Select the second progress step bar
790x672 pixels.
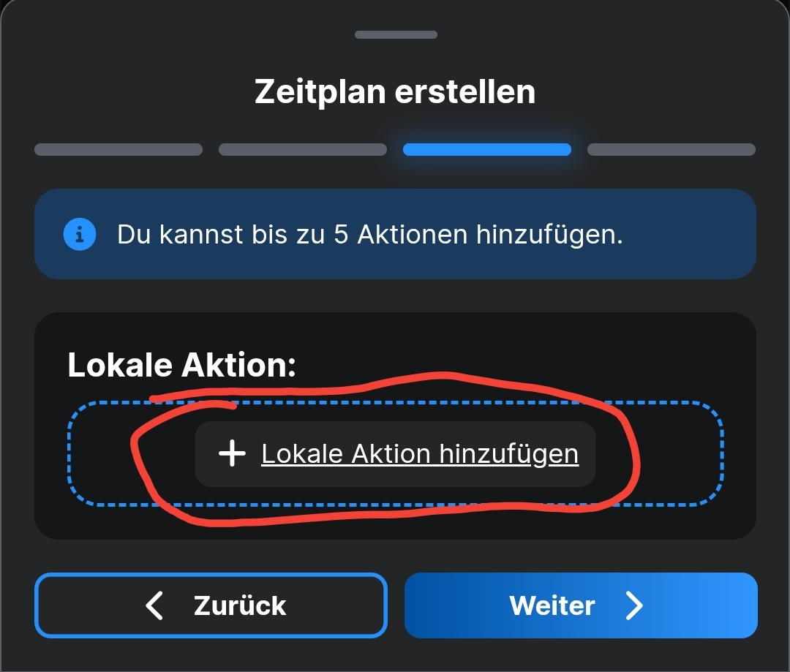(303, 150)
